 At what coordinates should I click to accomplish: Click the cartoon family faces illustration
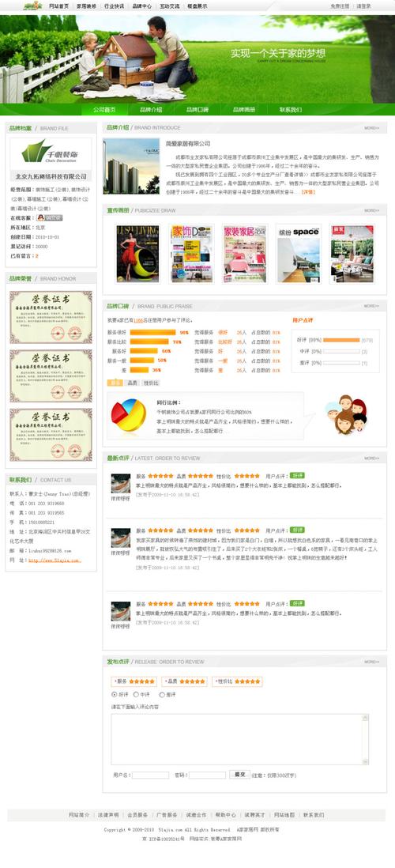346,414
